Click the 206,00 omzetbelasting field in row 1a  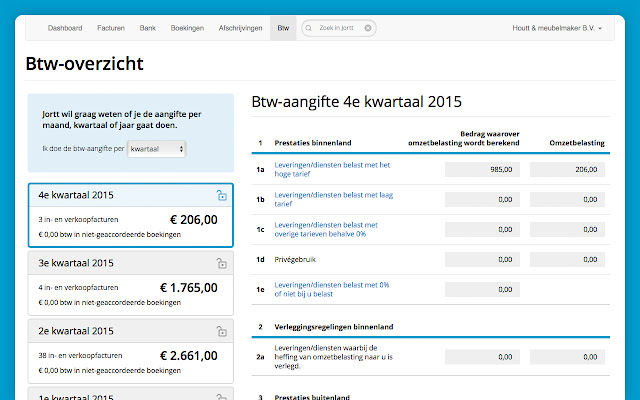tap(567, 169)
